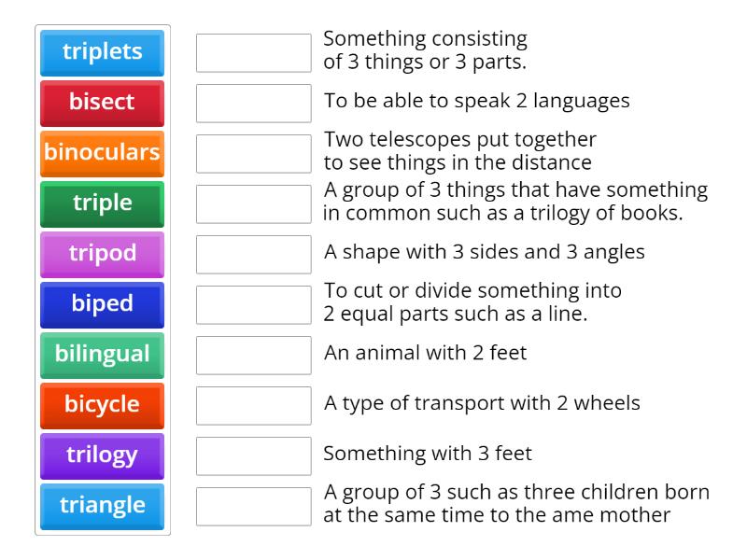Screen dimensions: 747x560
Task: Select the green 'triple' word tile
Action: point(103,203)
